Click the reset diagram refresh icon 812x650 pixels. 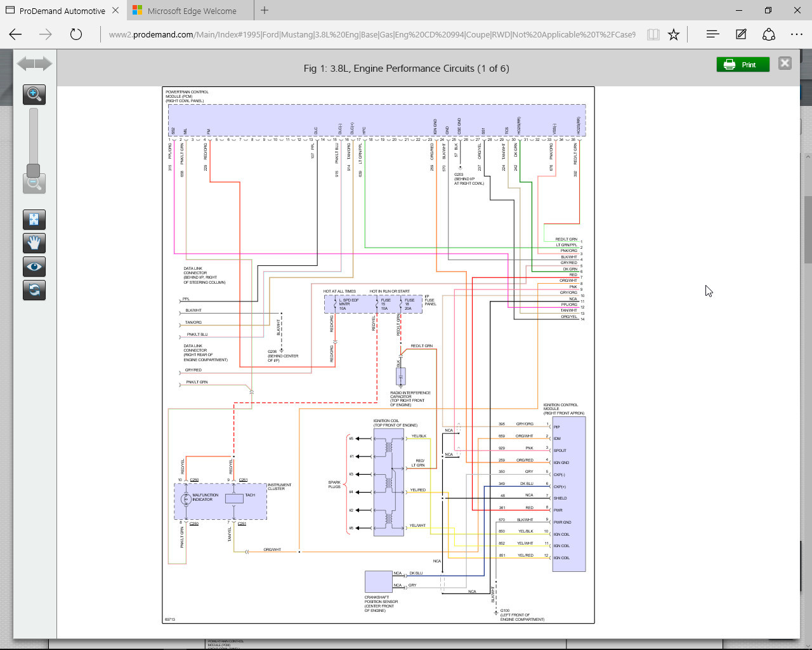[34, 290]
